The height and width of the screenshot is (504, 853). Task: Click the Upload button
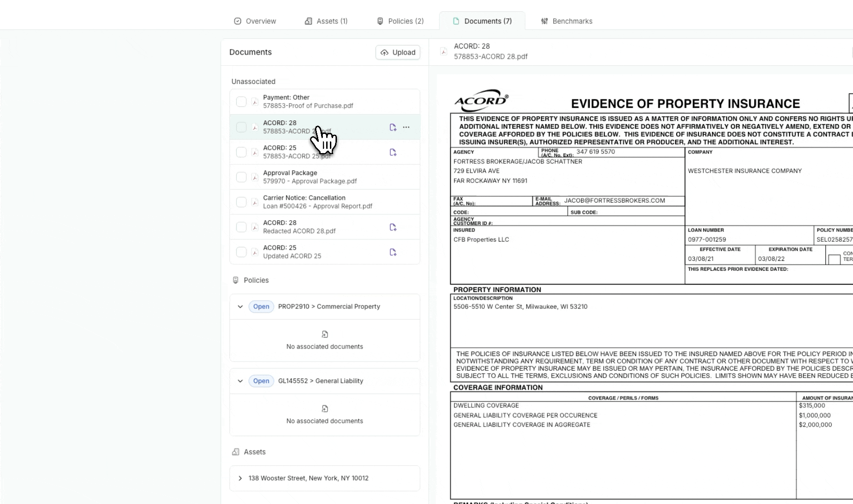pos(398,52)
